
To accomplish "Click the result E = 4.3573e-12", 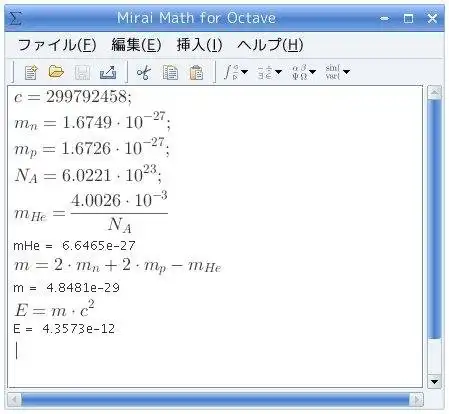I will (64, 329).
